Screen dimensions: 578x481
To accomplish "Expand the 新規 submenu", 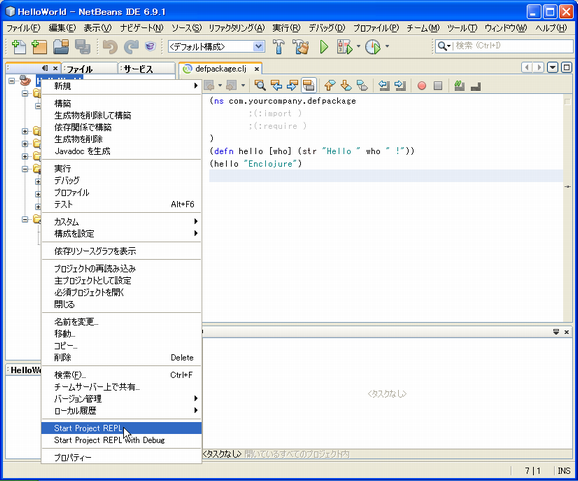I will point(122,86).
